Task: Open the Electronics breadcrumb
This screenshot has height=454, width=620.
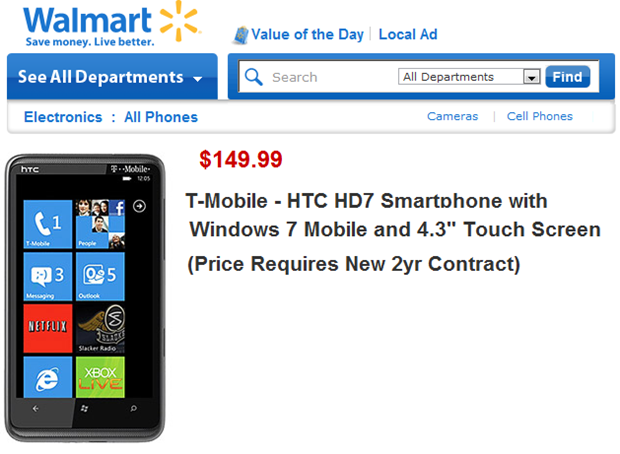Action: pyautogui.click(x=63, y=117)
